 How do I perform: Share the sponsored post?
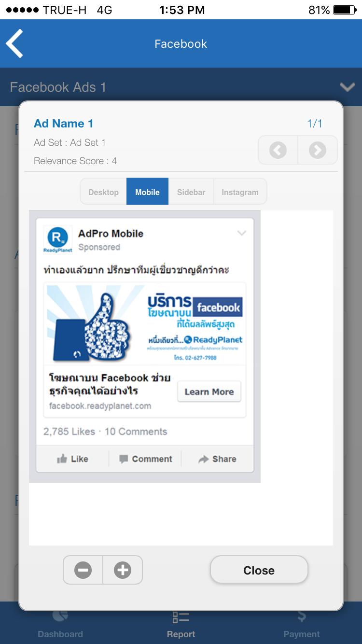pyautogui.click(x=217, y=459)
